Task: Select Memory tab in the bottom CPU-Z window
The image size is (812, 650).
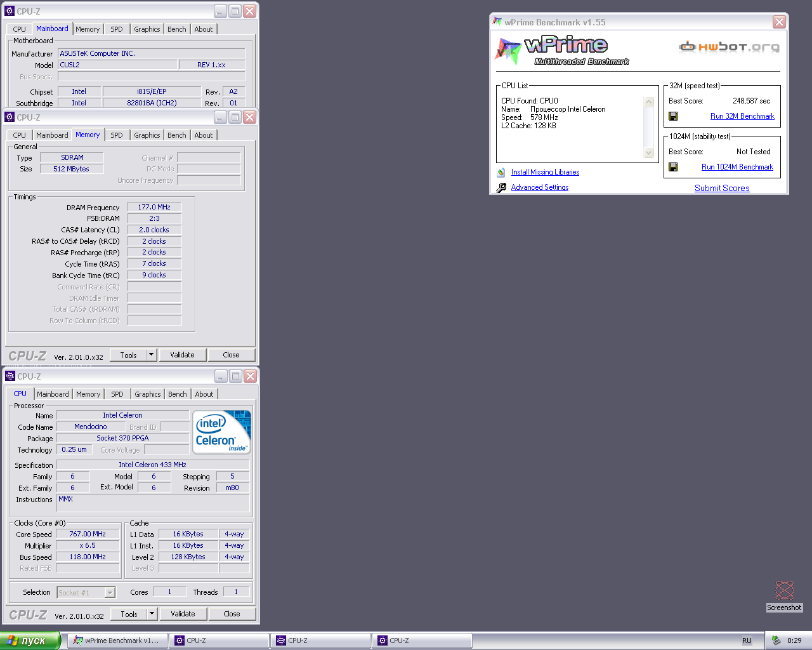Action: pos(88,394)
